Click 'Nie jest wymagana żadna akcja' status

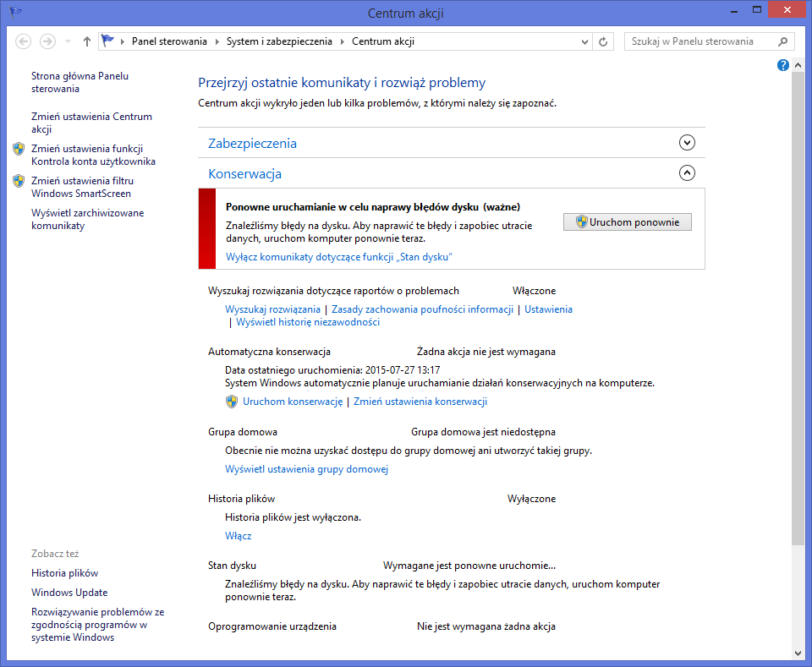click(x=486, y=626)
